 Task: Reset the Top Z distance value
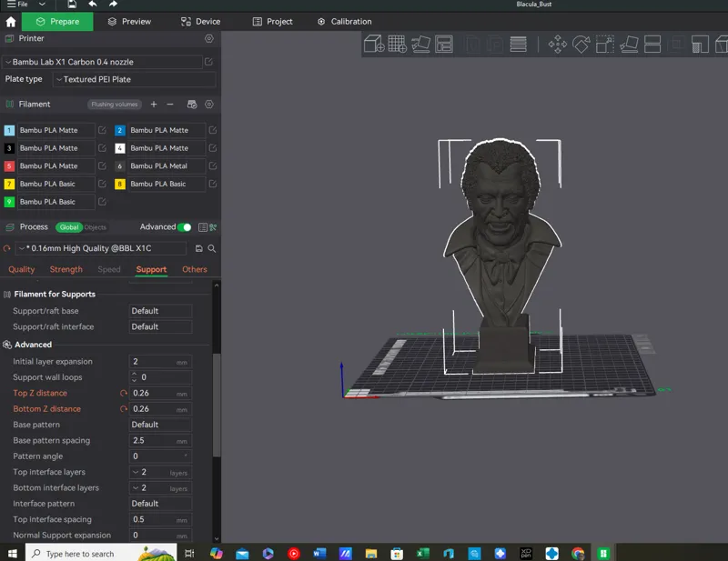(x=124, y=394)
